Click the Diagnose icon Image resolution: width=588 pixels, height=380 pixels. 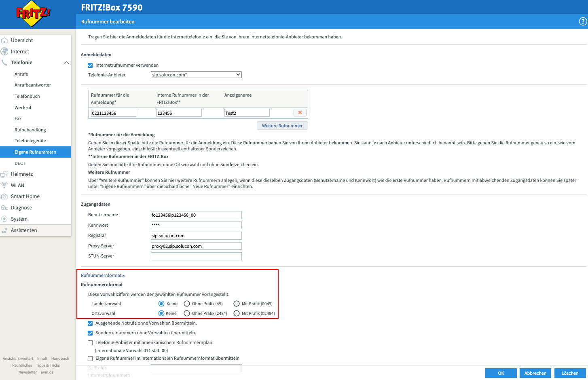click(4, 208)
